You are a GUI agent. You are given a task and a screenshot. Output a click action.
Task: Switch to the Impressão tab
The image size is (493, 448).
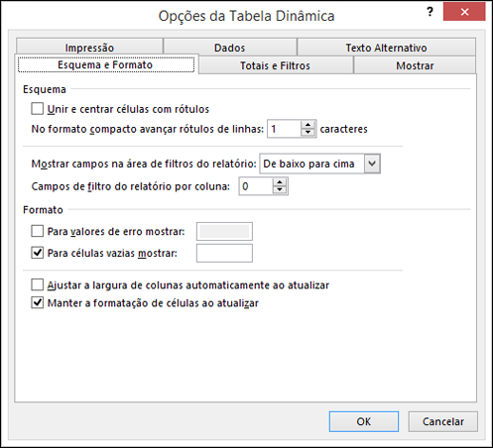coord(89,47)
